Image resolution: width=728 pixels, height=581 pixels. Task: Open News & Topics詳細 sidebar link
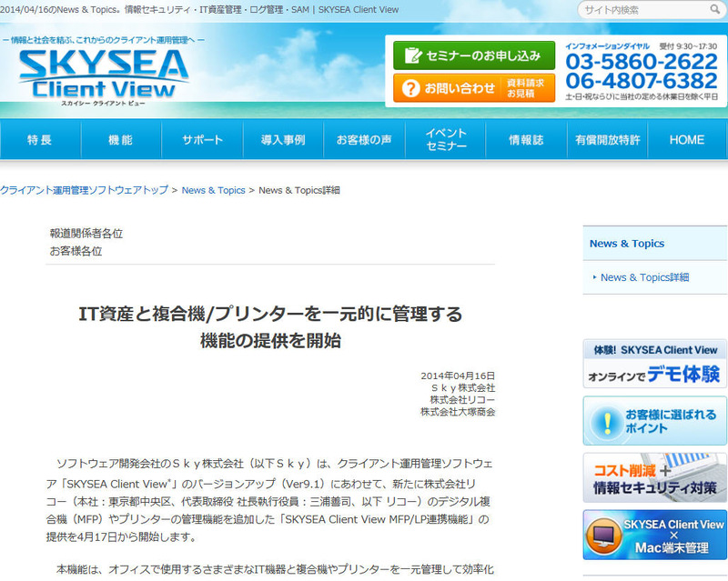coord(644,277)
